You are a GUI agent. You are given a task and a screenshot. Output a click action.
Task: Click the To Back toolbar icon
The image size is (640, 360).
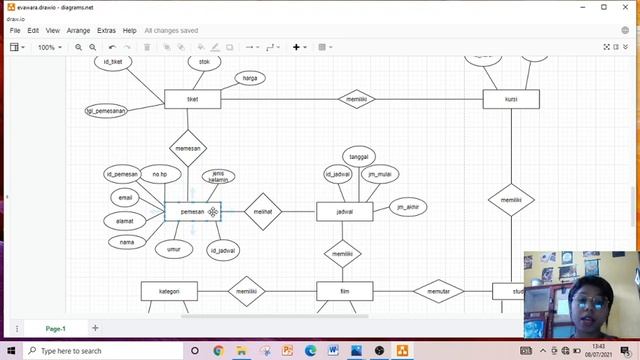[x=181, y=47]
